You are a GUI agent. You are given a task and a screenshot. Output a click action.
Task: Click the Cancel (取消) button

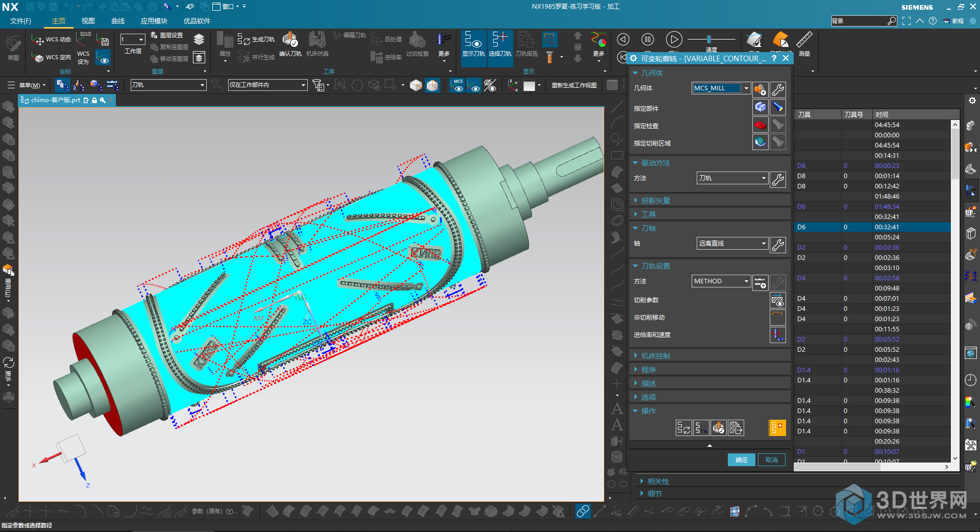[771, 460]
